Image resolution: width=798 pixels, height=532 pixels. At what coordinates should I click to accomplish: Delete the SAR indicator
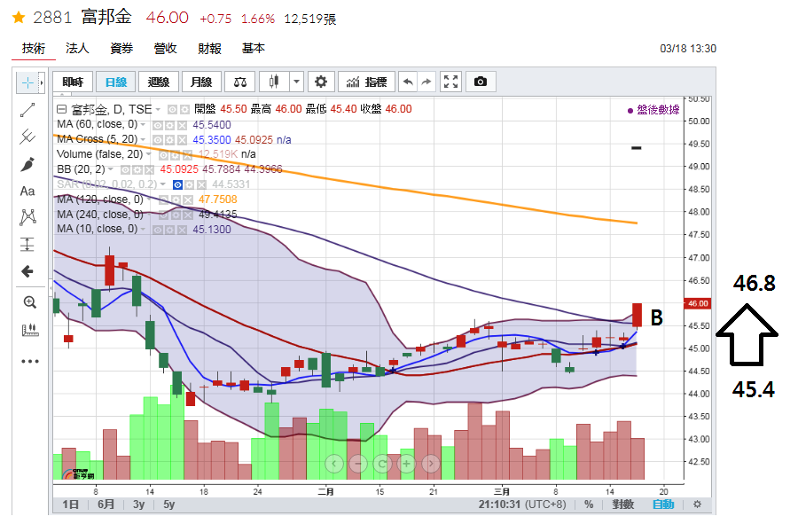coord(201,184)
